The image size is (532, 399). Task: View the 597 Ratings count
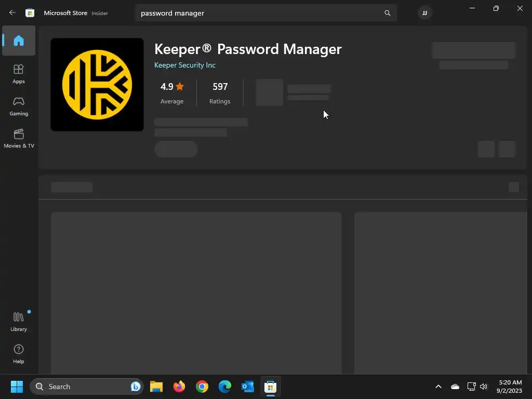[x=220, y=92]
